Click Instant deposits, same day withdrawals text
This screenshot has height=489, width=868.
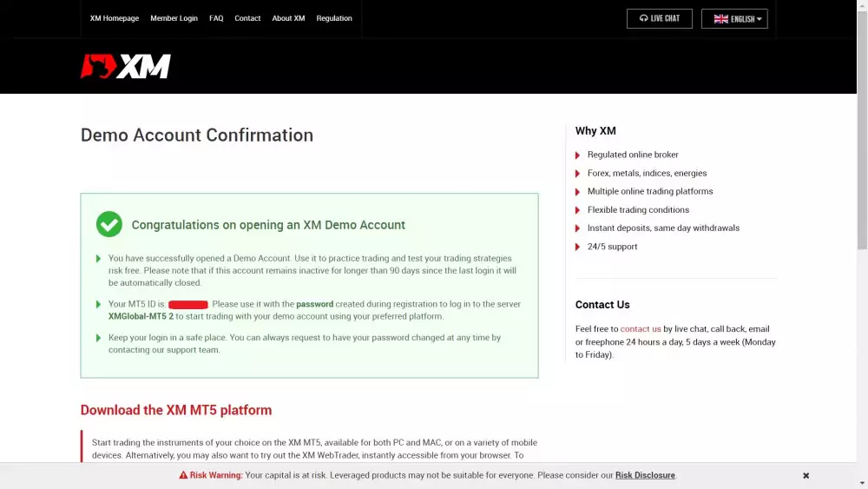(663, 228)
